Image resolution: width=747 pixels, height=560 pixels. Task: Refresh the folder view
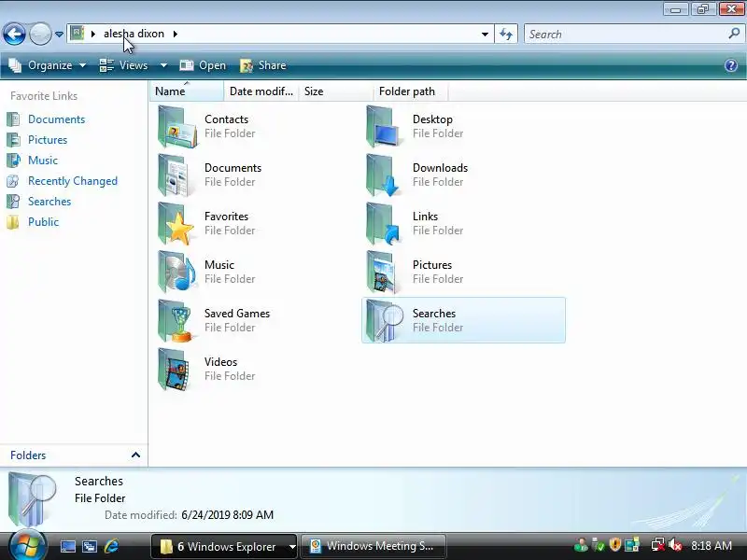pyautogui.click(x=506, y=35)
